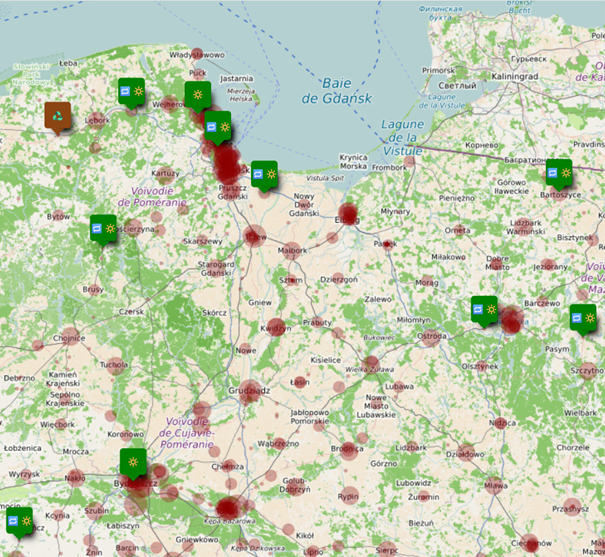Click the red circle at Kwidzyn

coord(277,327)
